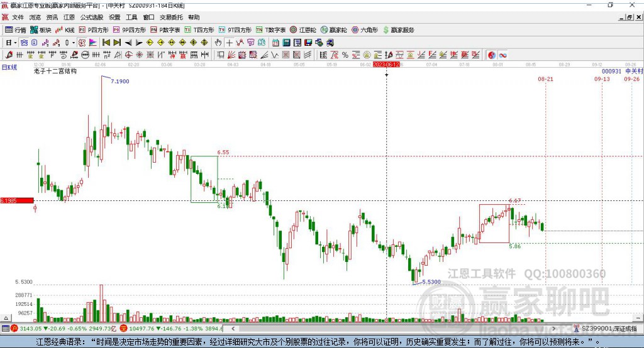Click the 沪 Shanghai index status icon
The height and width of the screenshot is (348, 644).
click(14, 329)
